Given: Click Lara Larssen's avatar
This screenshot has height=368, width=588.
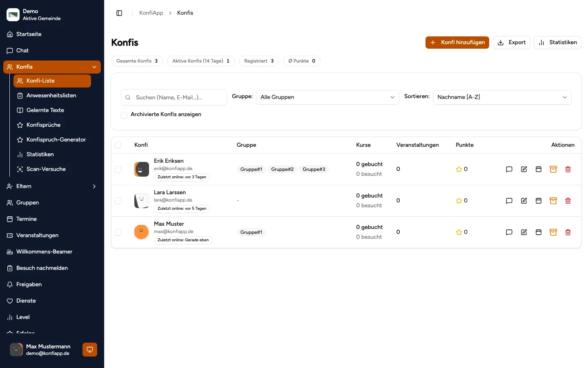Looking at the screenshot, I should click(142, 201).
